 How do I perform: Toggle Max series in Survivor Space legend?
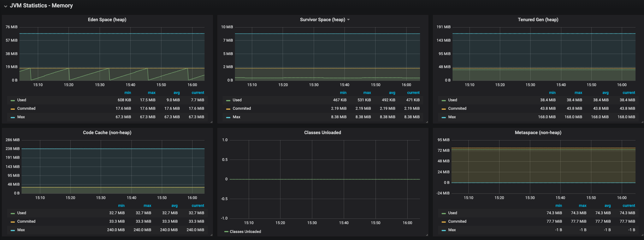pyautogui.click(x=236, y=117)
